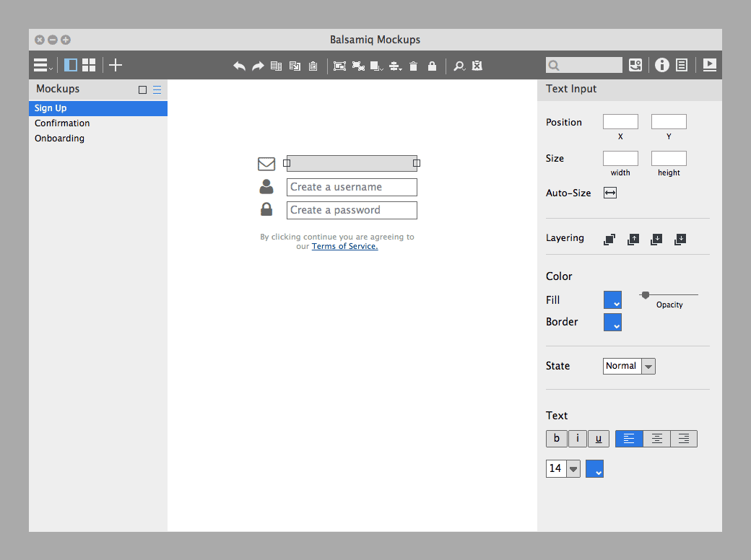This screenshot has height=560, width=751.
Task: Open the Fill color dropdown
Action: tap(612, 299)
